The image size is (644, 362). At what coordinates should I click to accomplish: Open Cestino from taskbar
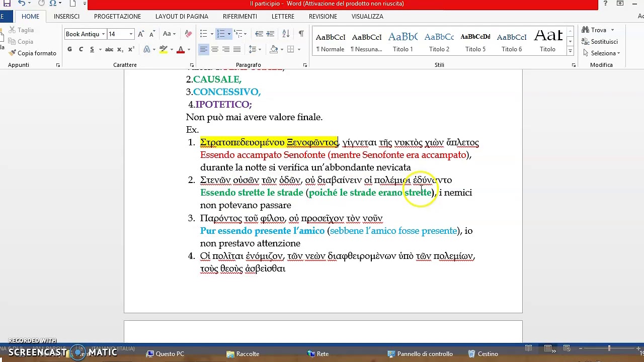(483, 354)
